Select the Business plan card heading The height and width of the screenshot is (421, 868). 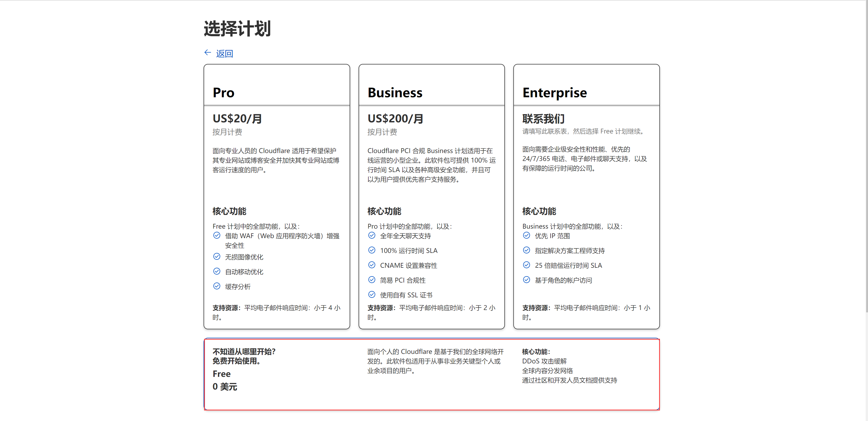point(395,92)
